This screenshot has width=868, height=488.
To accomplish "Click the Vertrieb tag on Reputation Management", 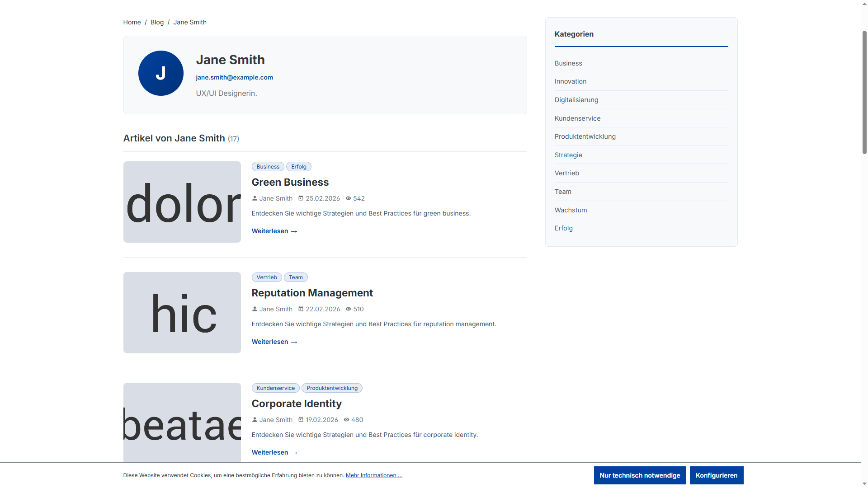I will [267, 277].
